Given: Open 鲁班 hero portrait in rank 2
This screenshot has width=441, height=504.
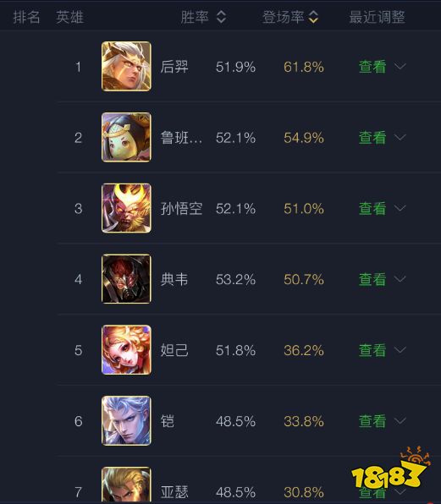Looking at the screenshot, I should coord(126,137).
